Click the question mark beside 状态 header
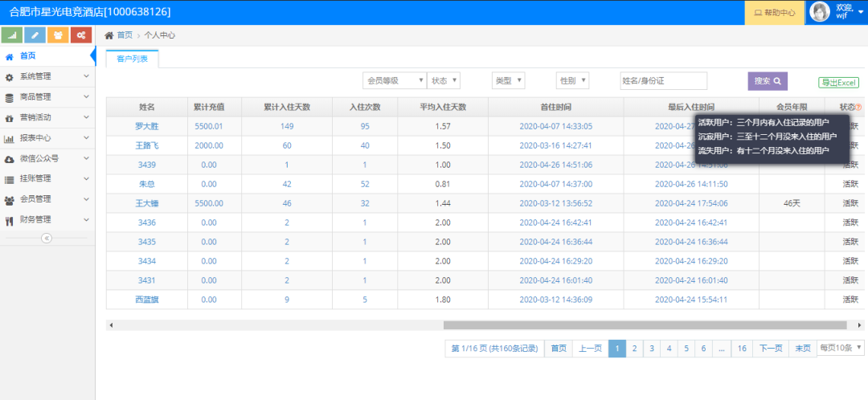The width and height of the screenshot is (868, 400). click(x=858, y=108)
